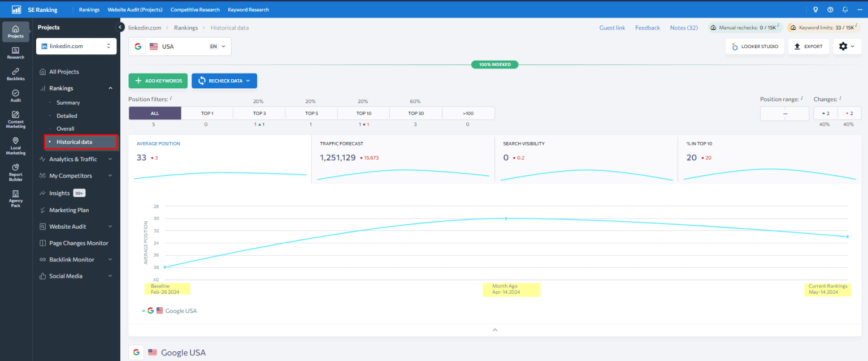Screen dimensions: 868x361
Task: Select the TOP 3 position filter
Action: (x=259, y=113)
